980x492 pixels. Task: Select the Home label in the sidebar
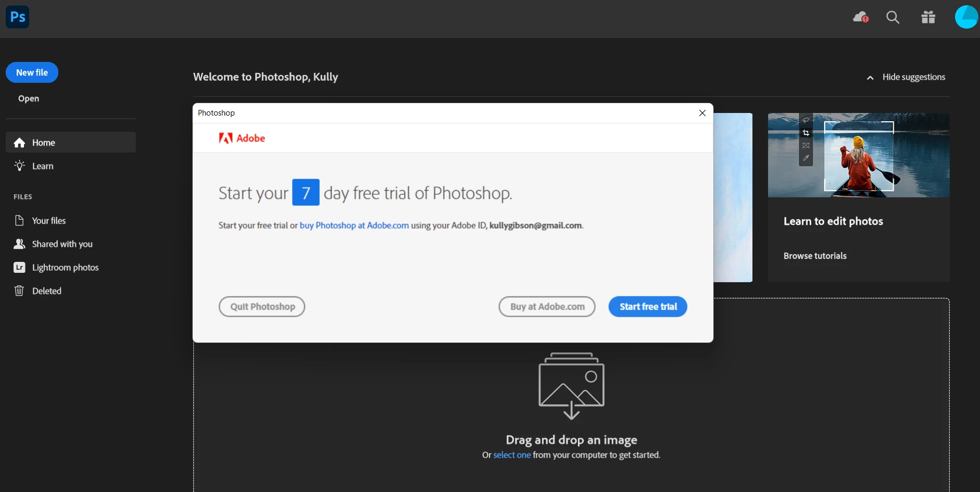44,143
